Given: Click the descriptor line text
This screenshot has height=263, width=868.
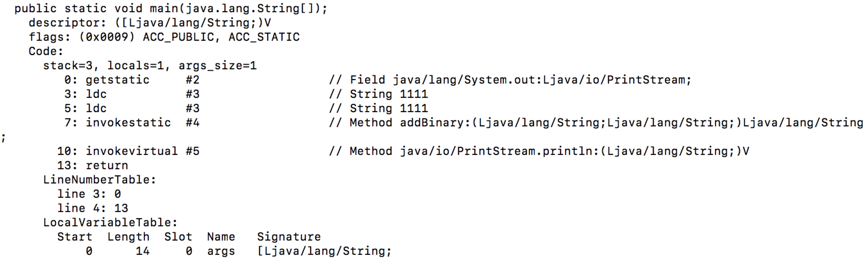Looking at the screenshot, I should pyautogui.click(x=150, y=23).
